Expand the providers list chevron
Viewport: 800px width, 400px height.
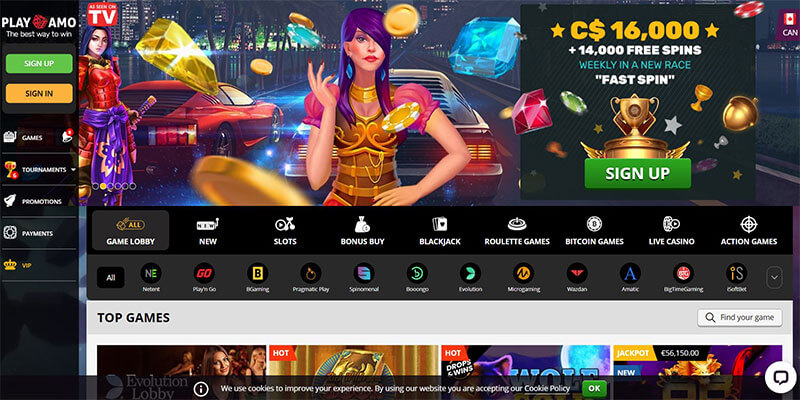click(774, 278)
